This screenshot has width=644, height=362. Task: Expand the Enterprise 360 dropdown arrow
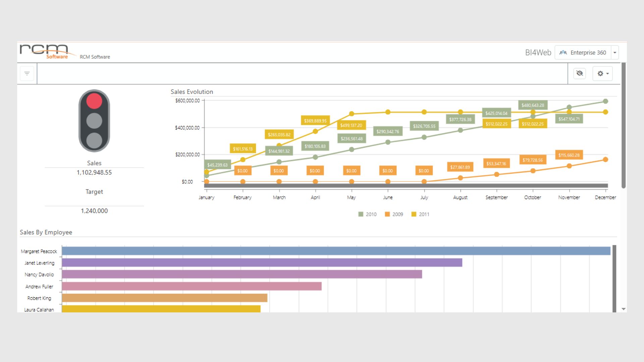(615, 53)
